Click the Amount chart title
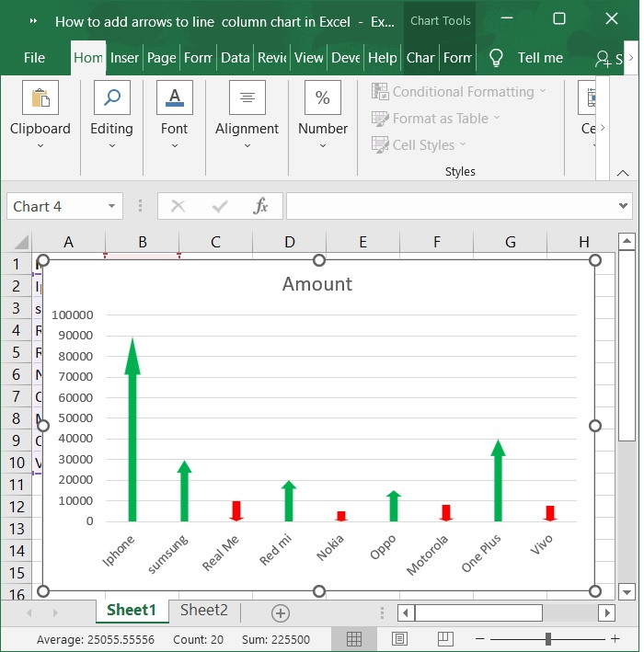 317,284
